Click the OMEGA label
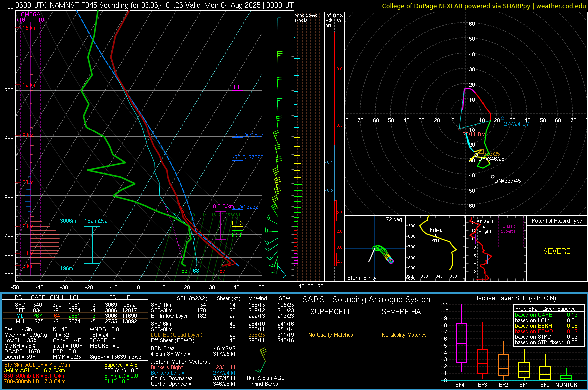Viewport: 588px width, 390px height. 31,14
